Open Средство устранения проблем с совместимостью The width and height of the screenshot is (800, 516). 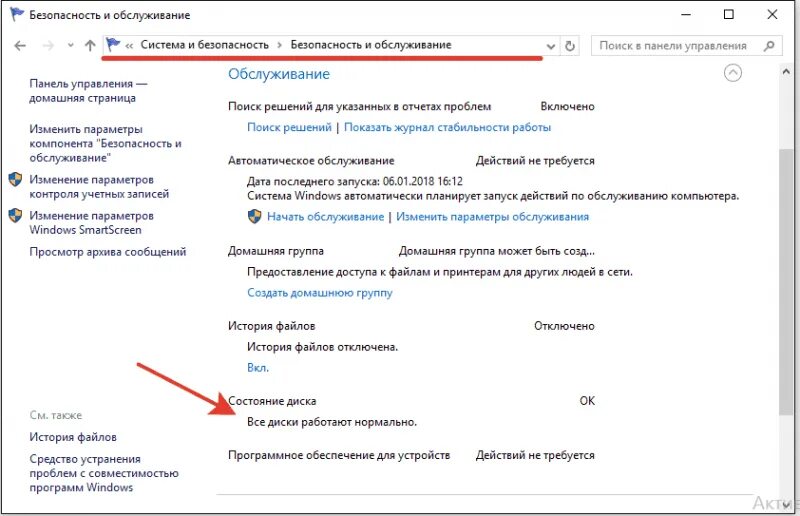coord(104,473)
